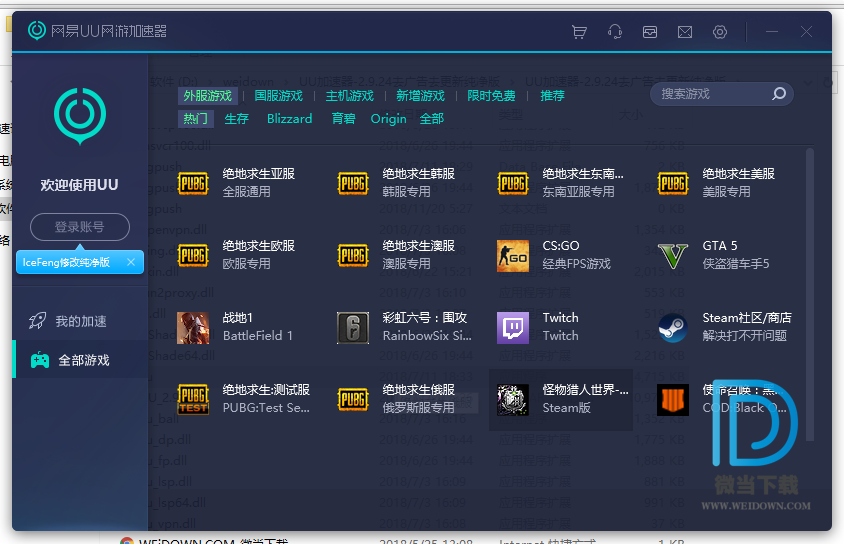Select Steam社区/商店 title text

pos(747,318)
